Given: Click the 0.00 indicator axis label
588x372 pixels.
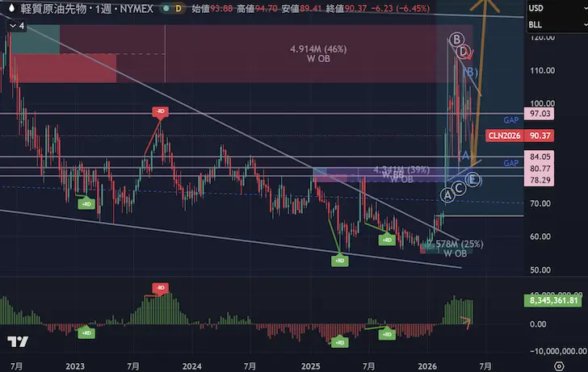Looking at the screenshot, I should pos(538,324).
